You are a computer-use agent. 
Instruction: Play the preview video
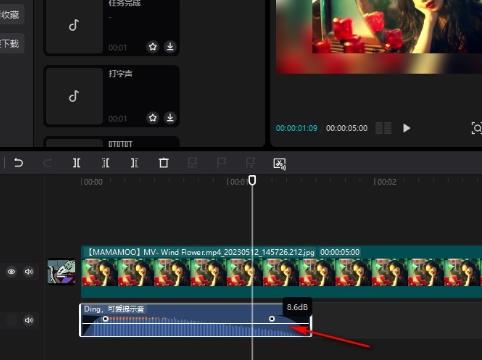coord(406,128)
